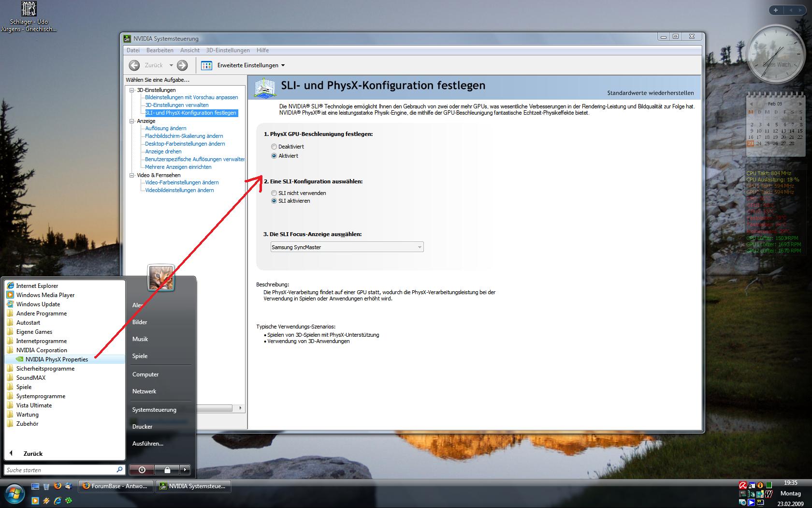Open Auflösung ändern link
The height and width of the screenshot is (508, 812).
coord(166,128)
